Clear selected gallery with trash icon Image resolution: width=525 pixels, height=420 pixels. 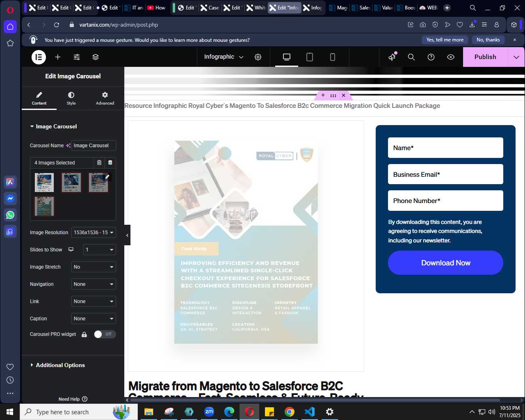pyautogui.click(x=99, y=163)
